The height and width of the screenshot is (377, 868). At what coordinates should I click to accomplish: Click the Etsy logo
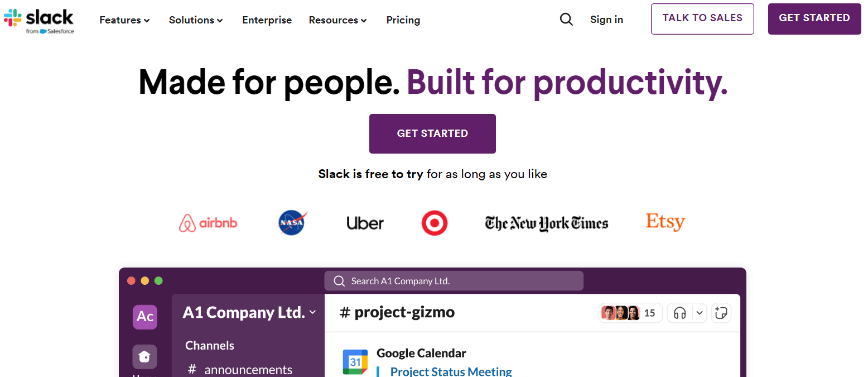665,222
